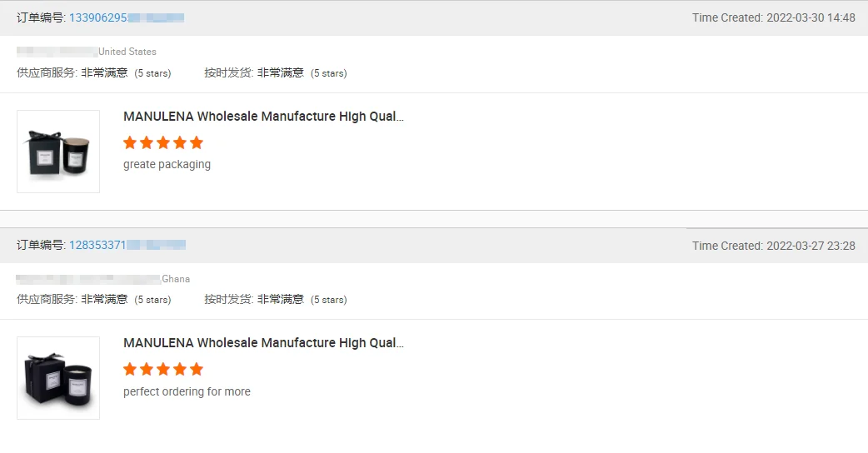Click first orange star above 'greate packaging'
Viewport: 868px width, 453px height.
(130, 142)
